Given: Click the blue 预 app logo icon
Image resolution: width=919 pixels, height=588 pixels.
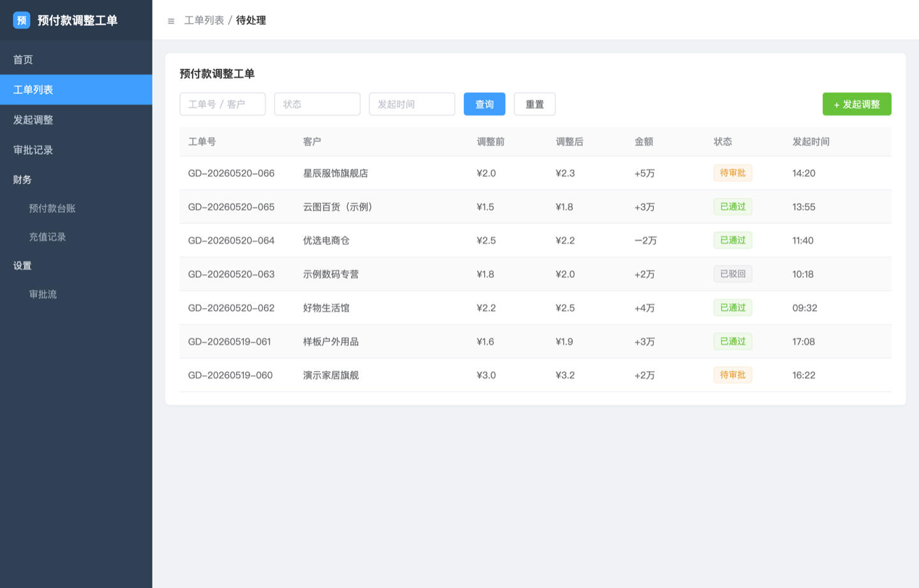Looking at the screenshot, I should pyautogui.click(x=22, y=20).
